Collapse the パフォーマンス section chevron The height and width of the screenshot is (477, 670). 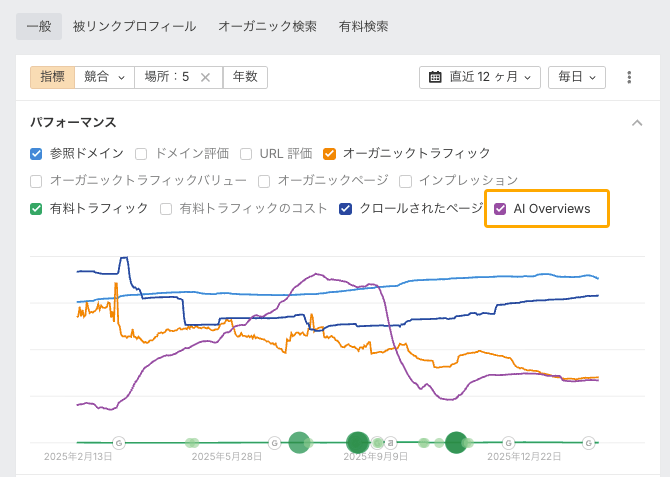pos(637,123)
